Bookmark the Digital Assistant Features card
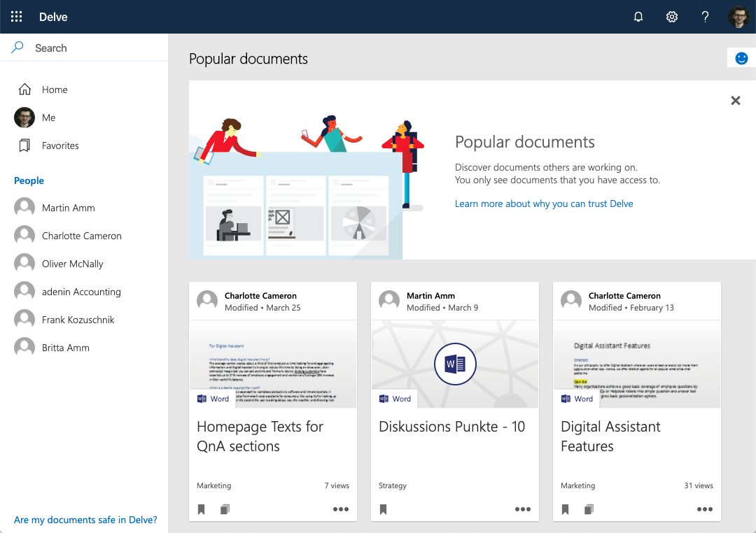Screen dimensions: 756x533 (566, 509)
